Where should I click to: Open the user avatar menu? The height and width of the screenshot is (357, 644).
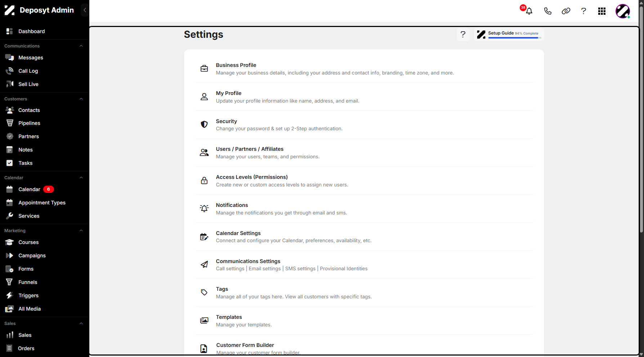point(623,11)
